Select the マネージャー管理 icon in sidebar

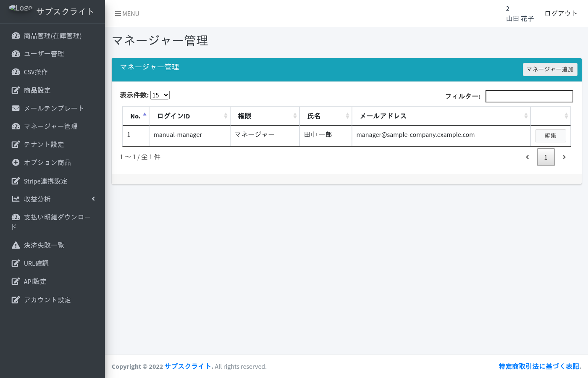[16, 126]
